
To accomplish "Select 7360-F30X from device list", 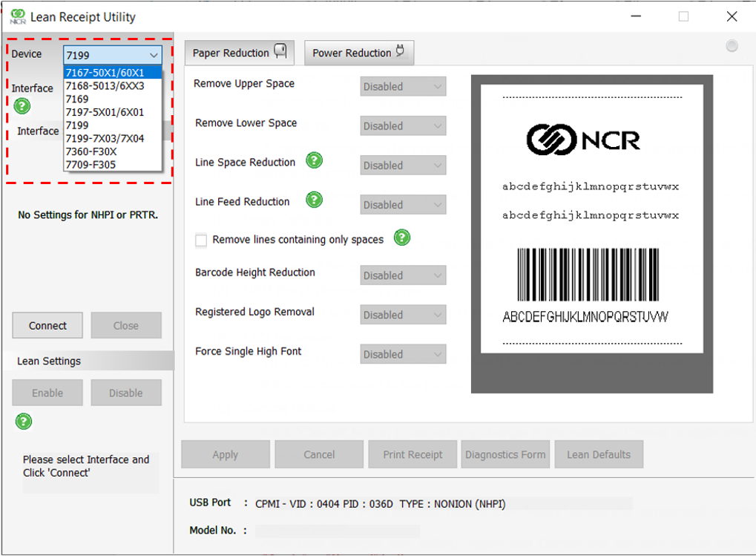I will 113,151.
